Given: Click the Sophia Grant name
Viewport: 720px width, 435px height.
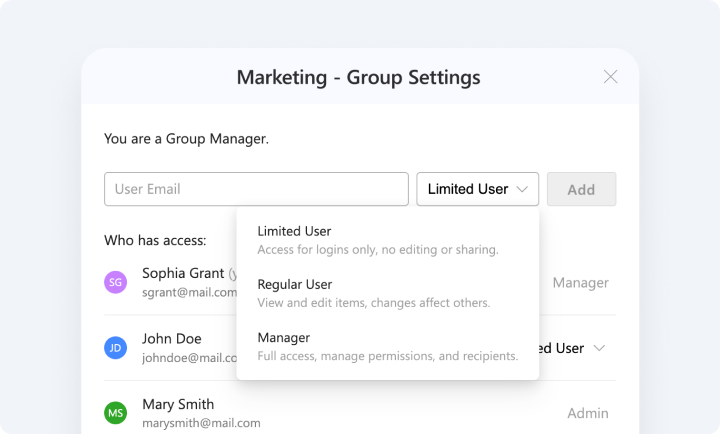Looking at the screenshot, I should 183,273.
